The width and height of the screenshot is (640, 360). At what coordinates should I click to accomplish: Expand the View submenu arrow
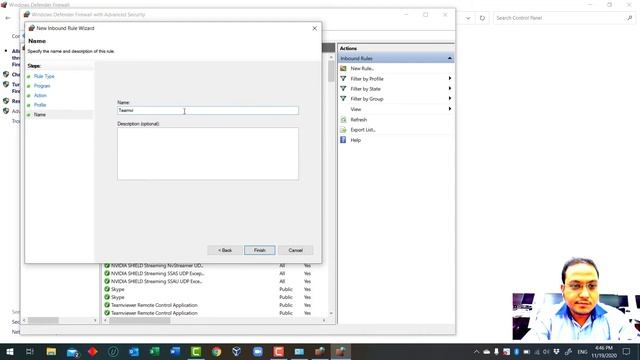(x=450, y=109)
